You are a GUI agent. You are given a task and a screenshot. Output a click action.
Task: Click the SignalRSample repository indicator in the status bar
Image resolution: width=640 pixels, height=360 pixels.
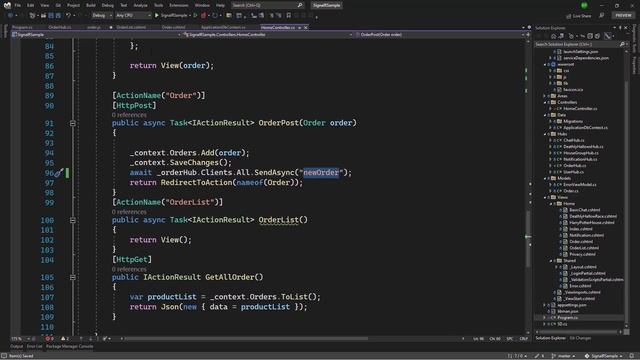[604, 356]
